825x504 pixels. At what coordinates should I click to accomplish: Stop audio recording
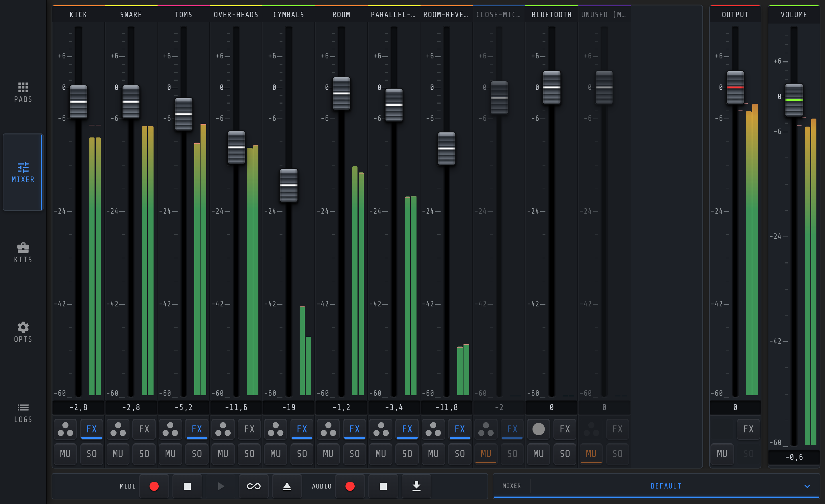[x=383, y=486]
